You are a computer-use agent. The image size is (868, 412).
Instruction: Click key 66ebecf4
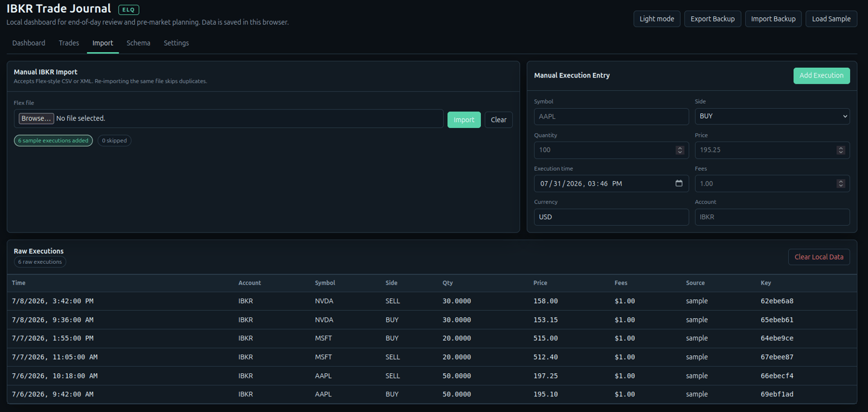tap(777, 376)
